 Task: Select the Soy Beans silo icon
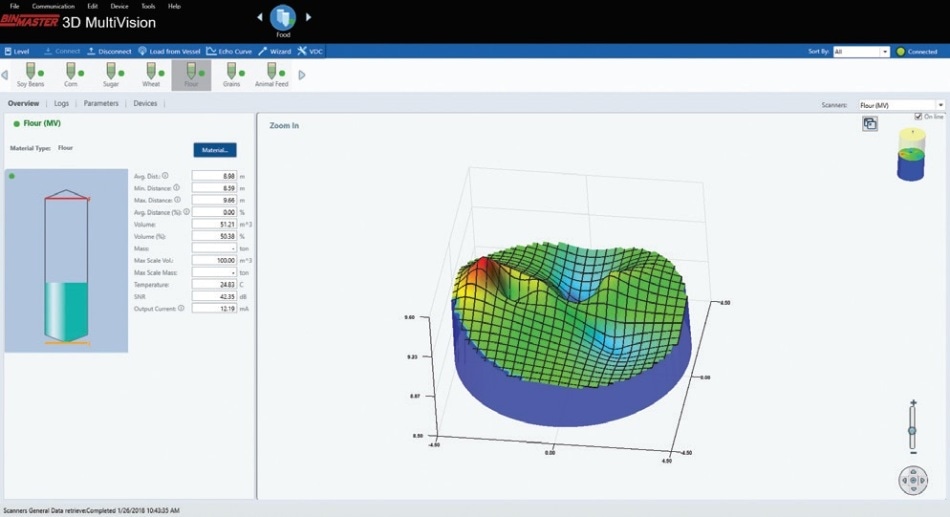(x=30, y=75)
